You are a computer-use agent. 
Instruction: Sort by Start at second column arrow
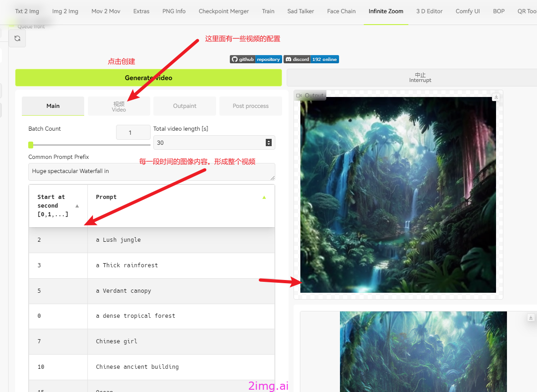77,206
